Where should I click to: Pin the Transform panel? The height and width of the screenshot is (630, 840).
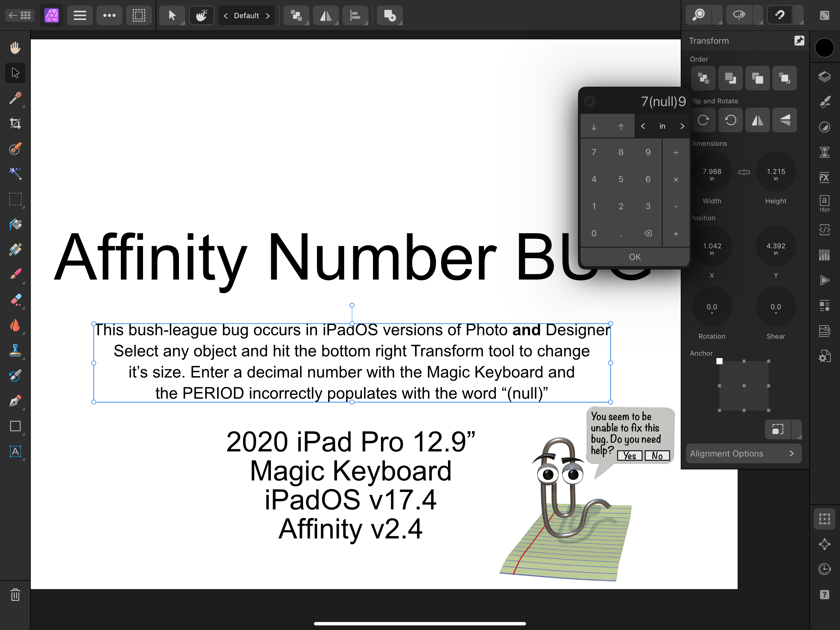coord(799,41)
